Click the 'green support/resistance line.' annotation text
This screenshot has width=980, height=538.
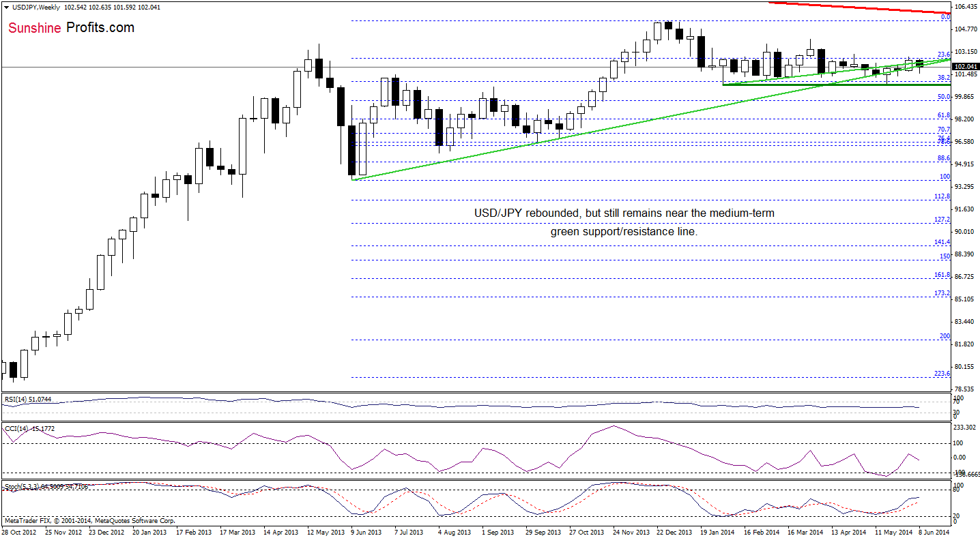click(624, 232)
